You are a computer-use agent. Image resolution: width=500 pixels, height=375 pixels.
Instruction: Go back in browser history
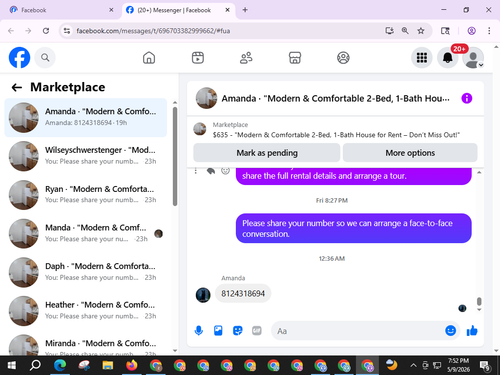tap(11, 31)
